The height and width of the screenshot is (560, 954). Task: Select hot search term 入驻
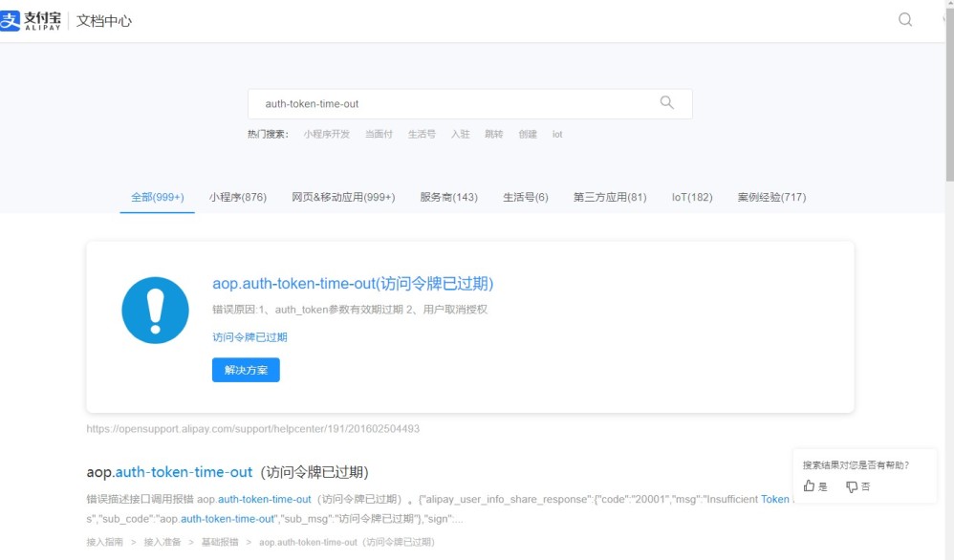[x=460, y=135]
